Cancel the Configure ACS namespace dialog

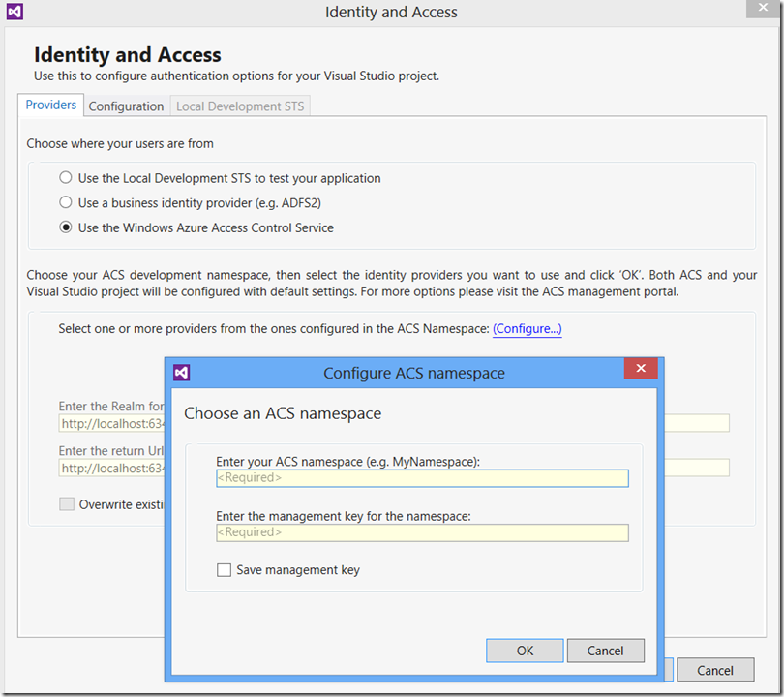click(606, 651)
